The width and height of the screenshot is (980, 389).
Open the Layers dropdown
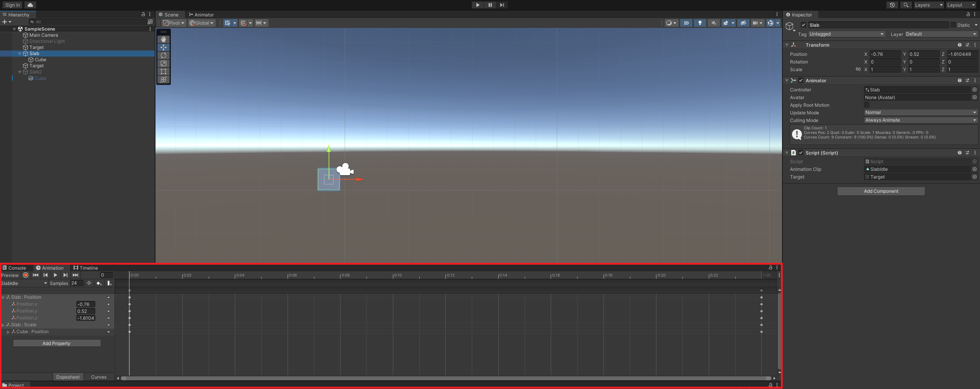point(928,5)
